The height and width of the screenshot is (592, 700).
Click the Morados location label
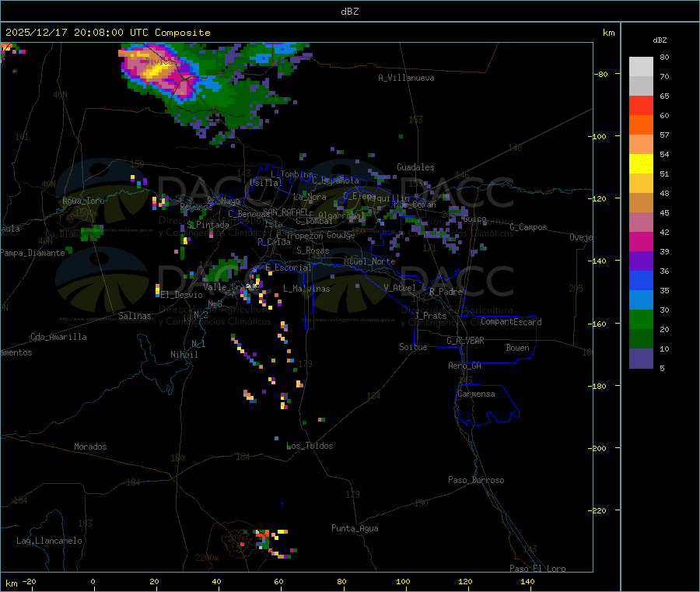point(90,447)
